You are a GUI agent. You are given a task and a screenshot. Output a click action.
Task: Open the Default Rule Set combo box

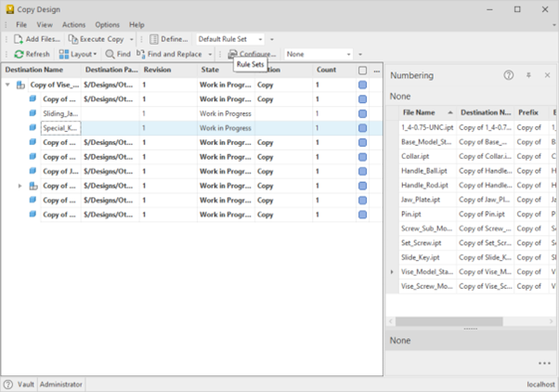(x=230, y=39)
